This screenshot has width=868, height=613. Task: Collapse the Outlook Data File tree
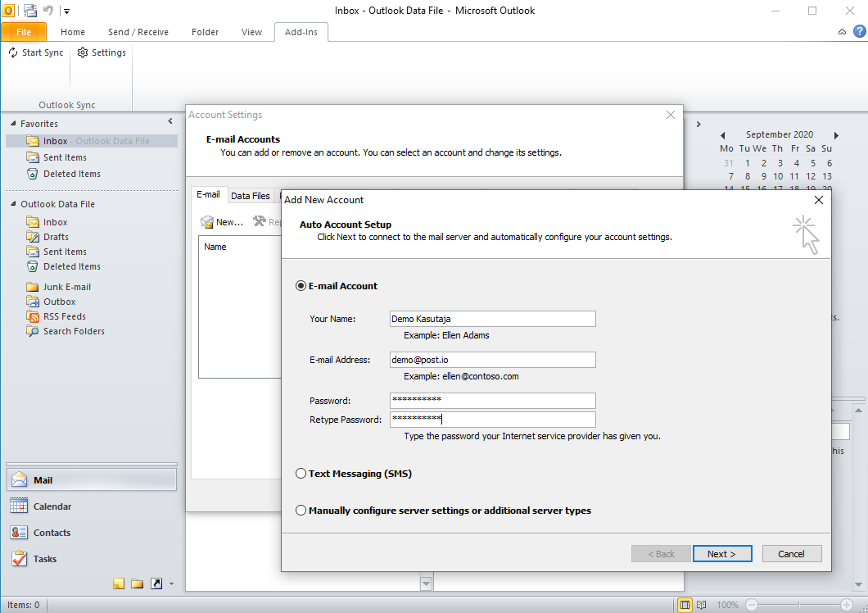(x=13, y=204)
